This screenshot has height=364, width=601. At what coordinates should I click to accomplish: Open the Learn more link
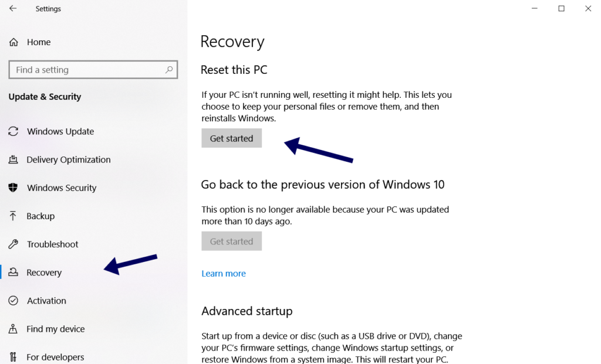pos(224,273)
